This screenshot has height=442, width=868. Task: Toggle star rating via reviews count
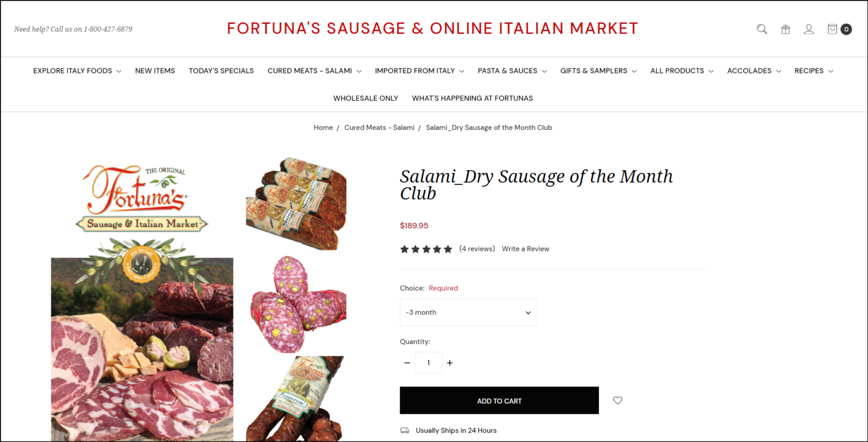coord(477,249)
